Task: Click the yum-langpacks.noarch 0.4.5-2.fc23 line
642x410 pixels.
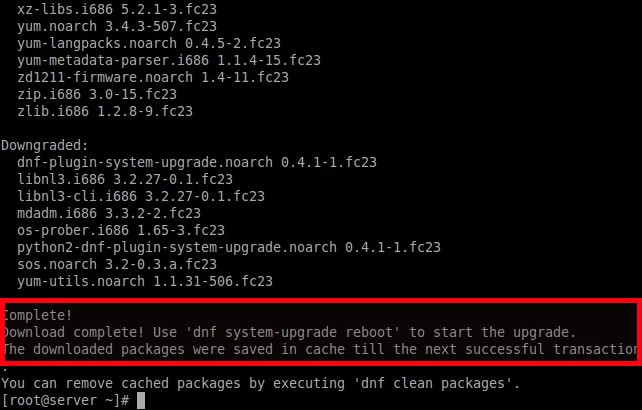Action: coord(149,43)
